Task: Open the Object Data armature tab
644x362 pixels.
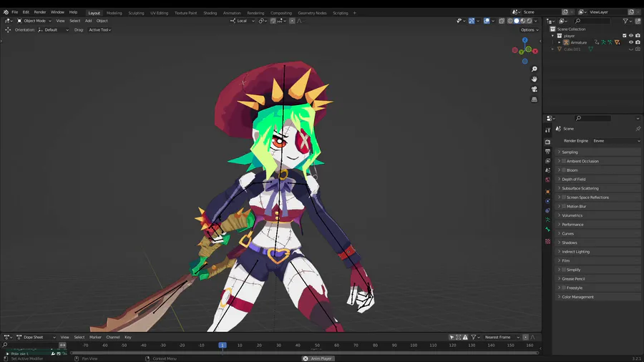Action: (547, 220)
